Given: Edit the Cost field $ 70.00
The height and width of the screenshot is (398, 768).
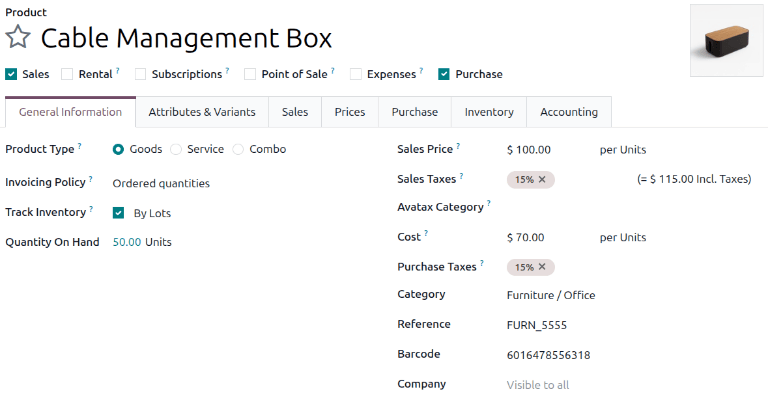Looking at the screenshot, I should pos(526,237).
